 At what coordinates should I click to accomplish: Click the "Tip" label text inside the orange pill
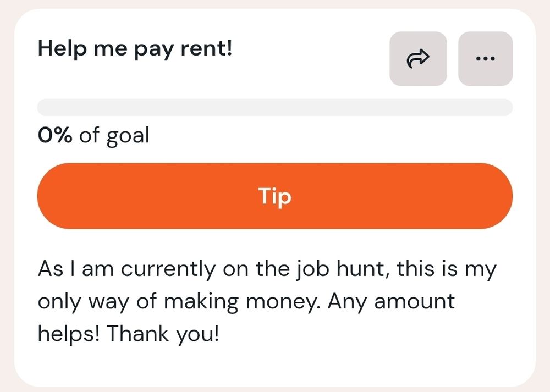pos(275,197)
